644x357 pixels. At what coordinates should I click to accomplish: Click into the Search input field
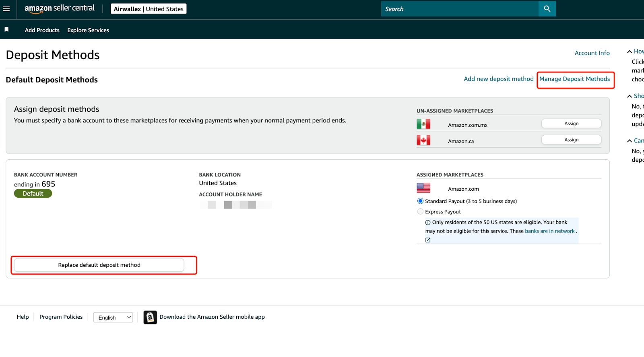click(x=459, y=9)
